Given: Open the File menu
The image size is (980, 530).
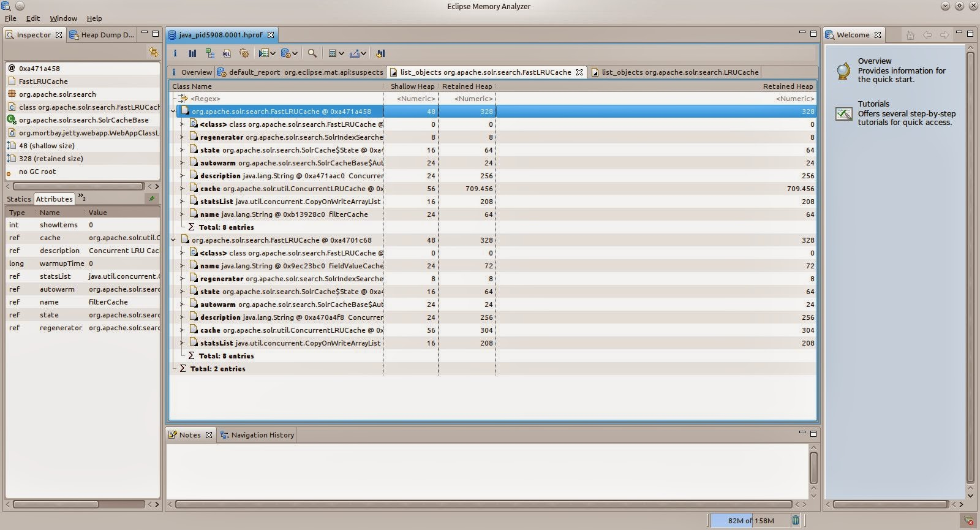Looking at the screenshot, I should pyautogui.click(x=10, y=18).
